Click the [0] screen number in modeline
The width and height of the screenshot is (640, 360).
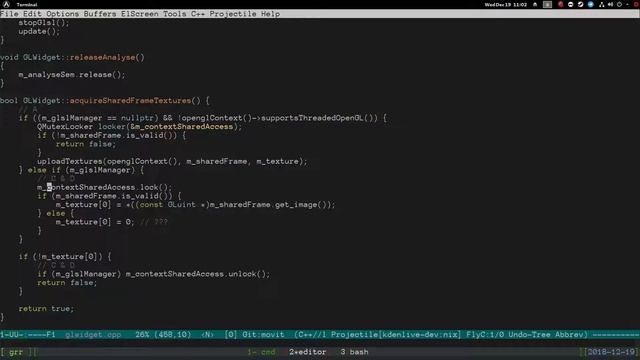point(231,335)
